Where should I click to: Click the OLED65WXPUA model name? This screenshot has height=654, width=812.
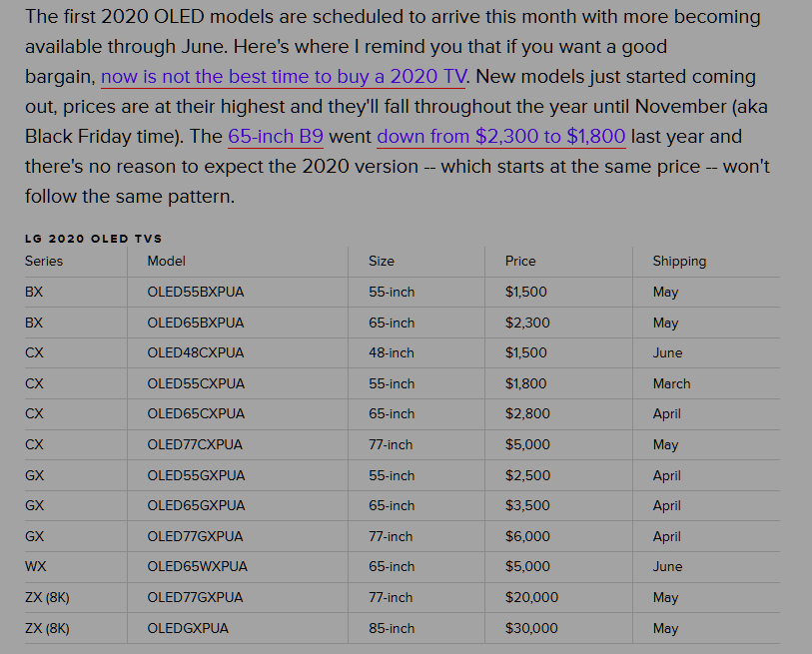point(197,566)
